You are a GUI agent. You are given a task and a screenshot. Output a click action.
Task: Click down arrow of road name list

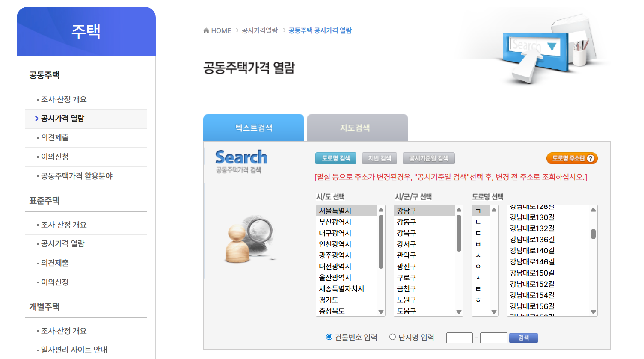(593, 312)
